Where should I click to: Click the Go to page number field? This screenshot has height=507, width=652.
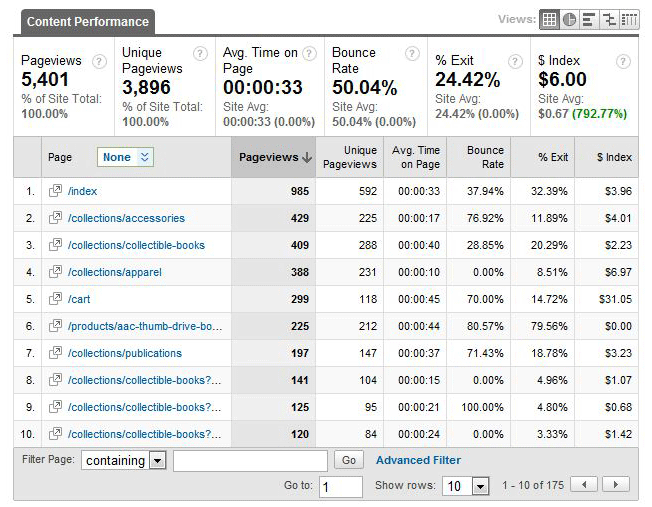[341, 487]
